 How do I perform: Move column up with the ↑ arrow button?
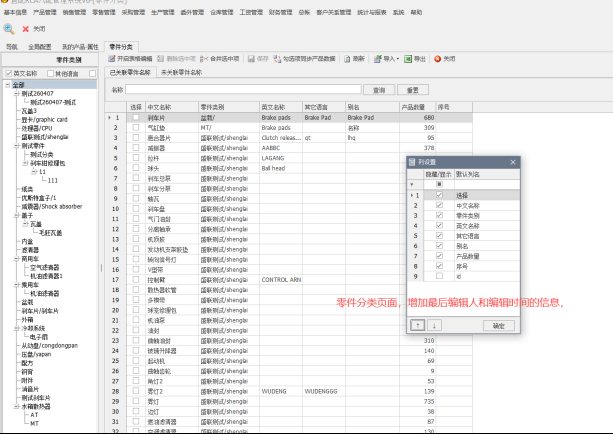418,325
